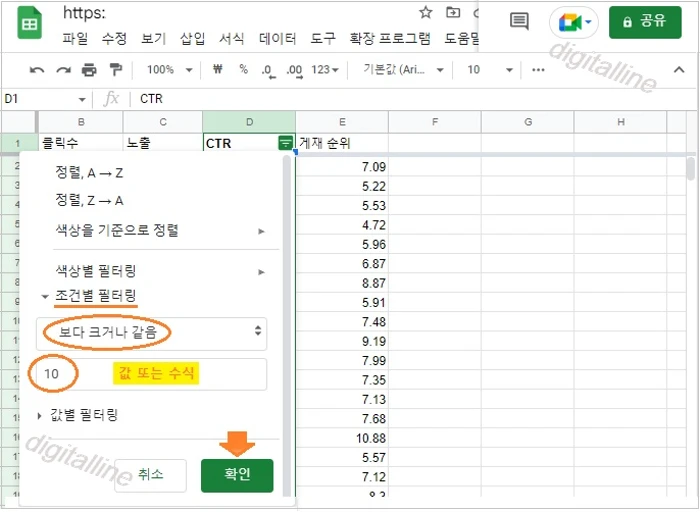Screen dimensions: 700x512
Task: Open the 서식 menu
Action: tap(231, 39)
